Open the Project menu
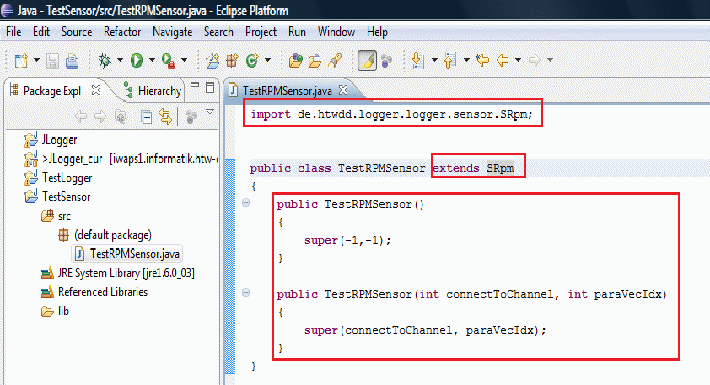This screenshot has width=710, height=385. click(261, 32)
